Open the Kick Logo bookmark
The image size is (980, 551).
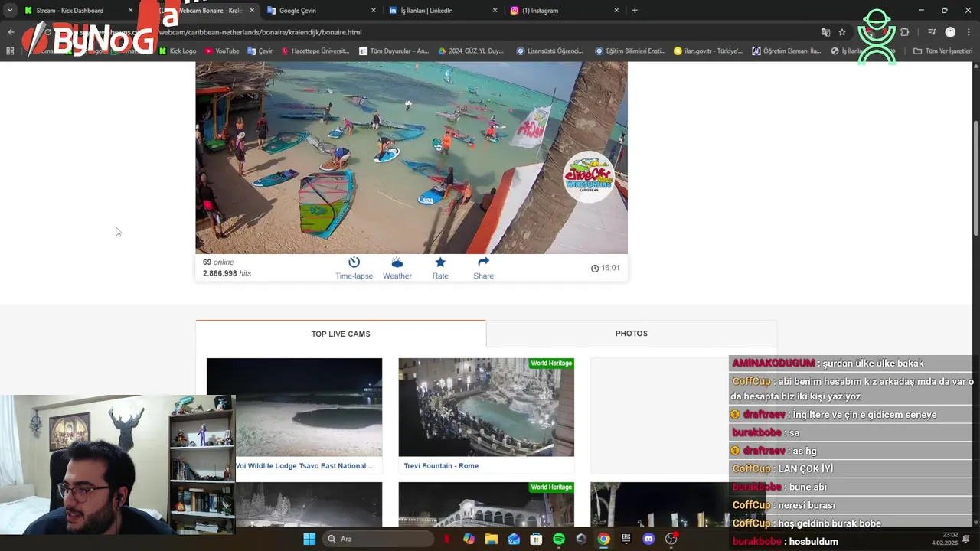pos(178,51)
